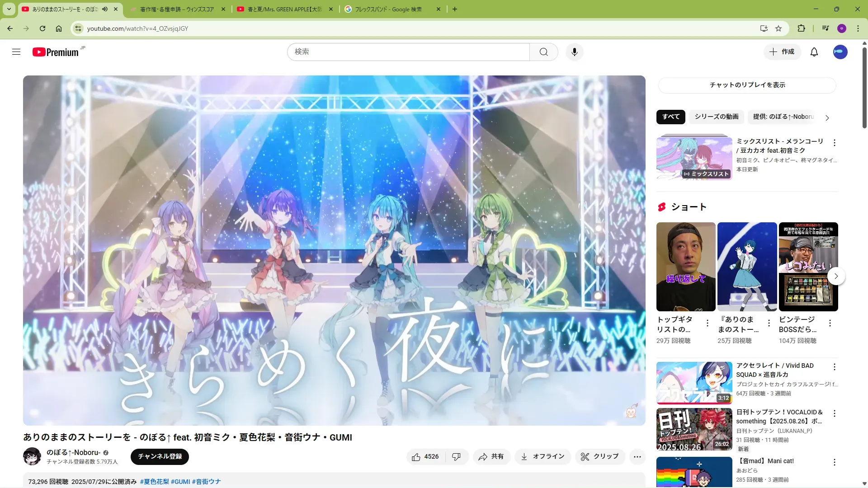
Task: Select the シリーズの動画 filter chip
Action: [x=716, y=117]
